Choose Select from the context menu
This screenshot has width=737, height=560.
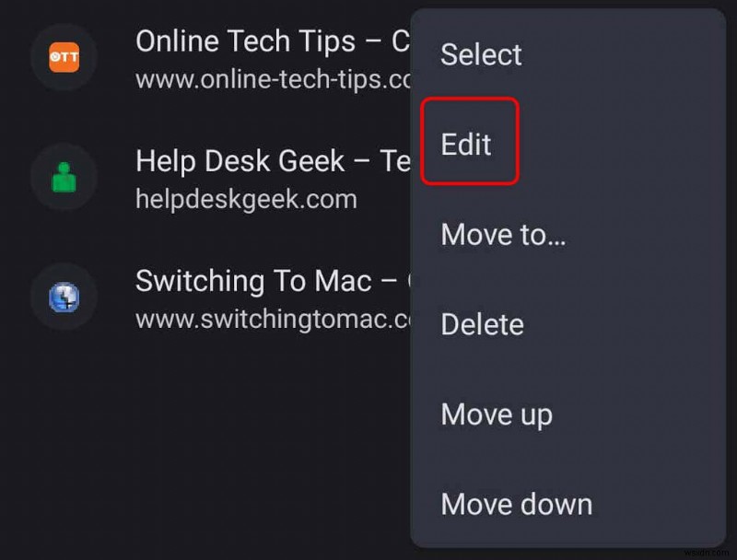click(480, 55)
